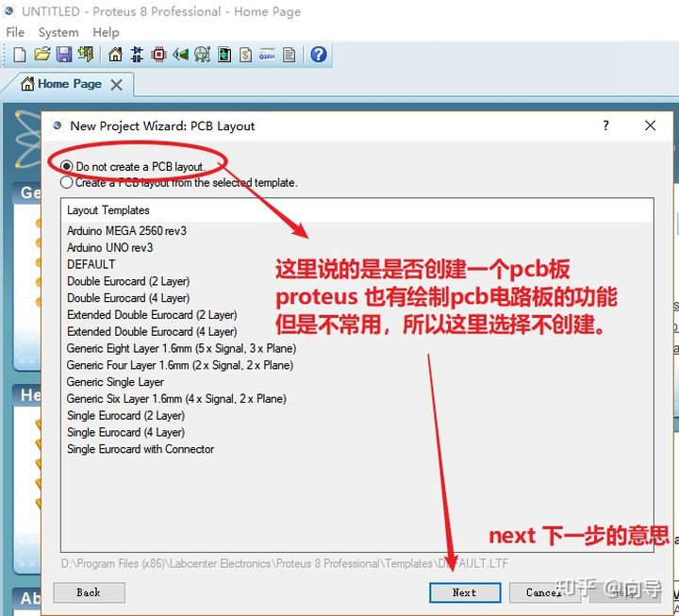Select 'Do not create a PCB layout'
Screen dimensions: 679x616
(133, 166)
